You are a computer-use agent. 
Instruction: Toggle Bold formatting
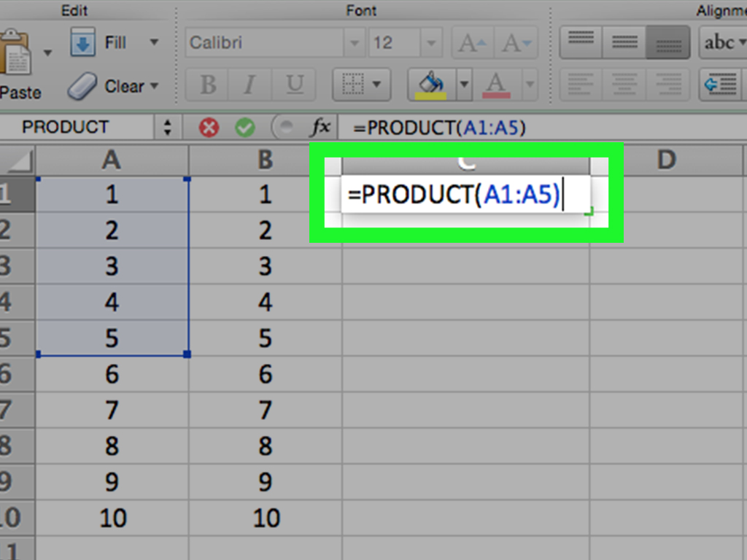tap(208, 85)
